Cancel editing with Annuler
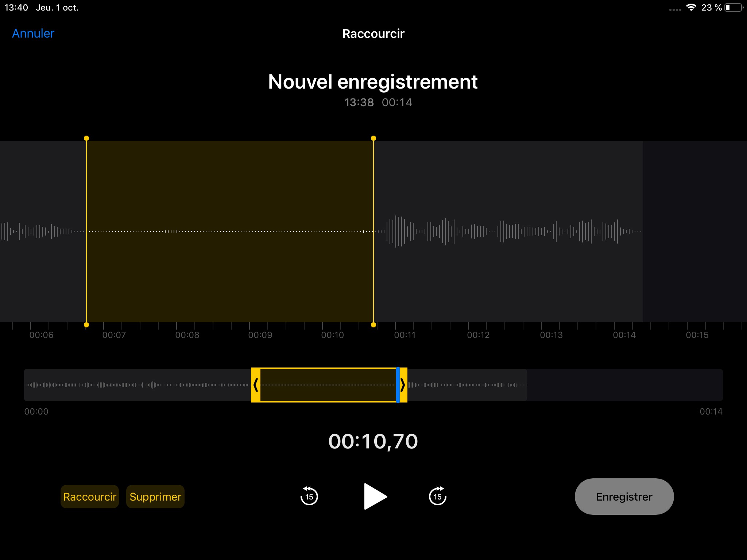Screen dimensions: 747x560 (x=33, y=34)
